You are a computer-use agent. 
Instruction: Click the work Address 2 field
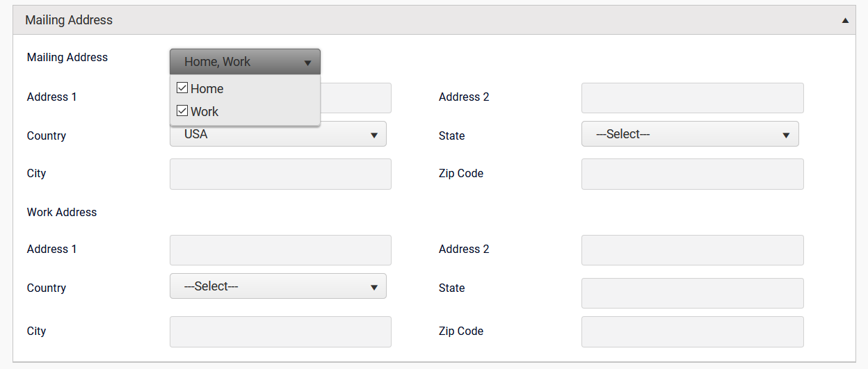692,250
